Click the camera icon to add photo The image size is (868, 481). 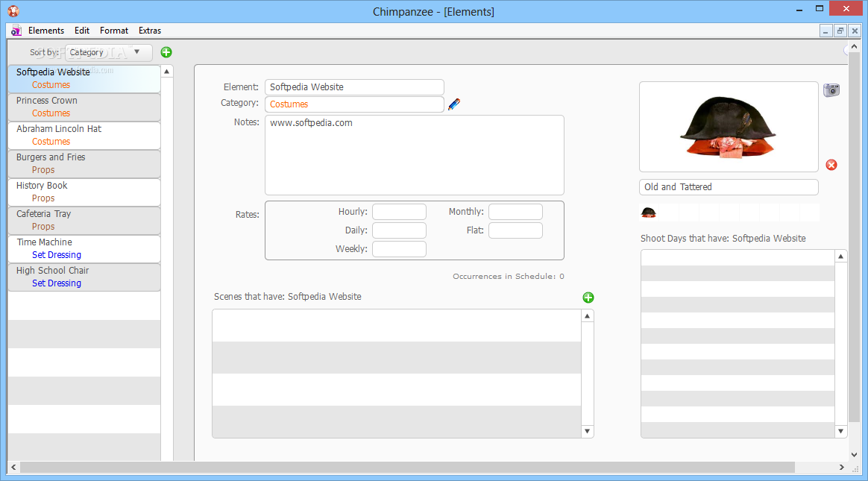(x=831, y=89)
